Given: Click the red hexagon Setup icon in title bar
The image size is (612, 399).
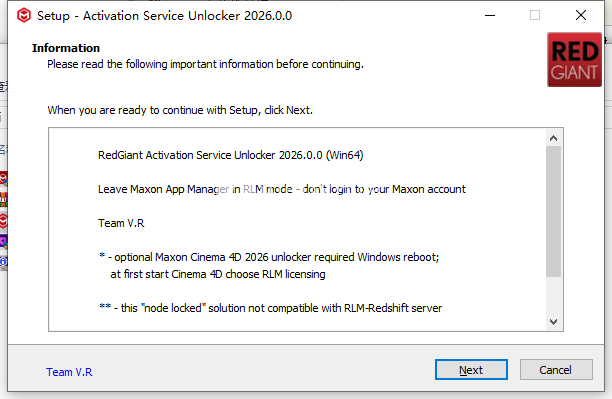Looking at the screenshot, I should [x=24, y=16].
